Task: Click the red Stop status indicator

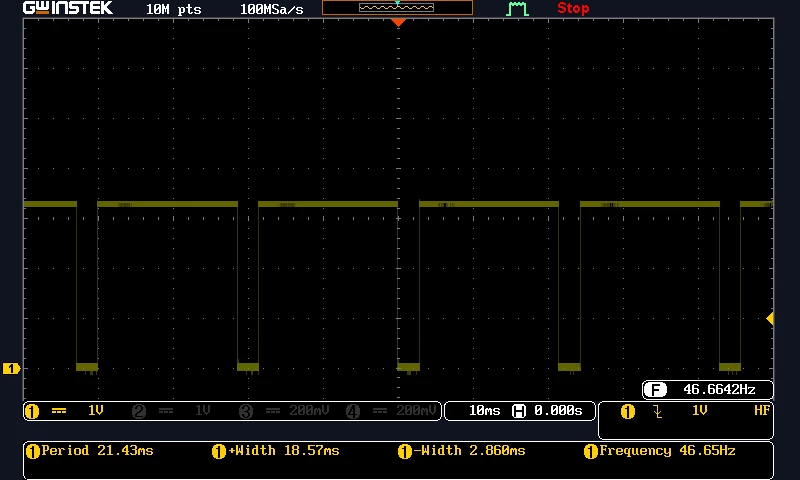Action: [x=573, y=8]
